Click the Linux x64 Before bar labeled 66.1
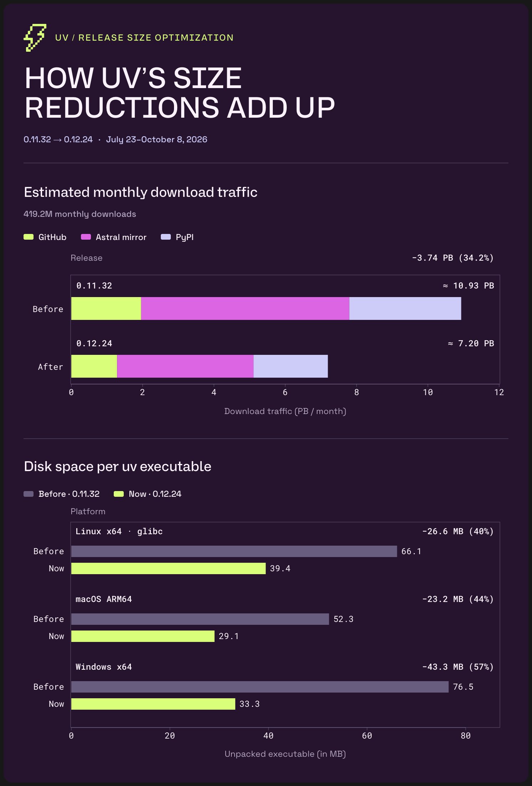 point(234,551)
